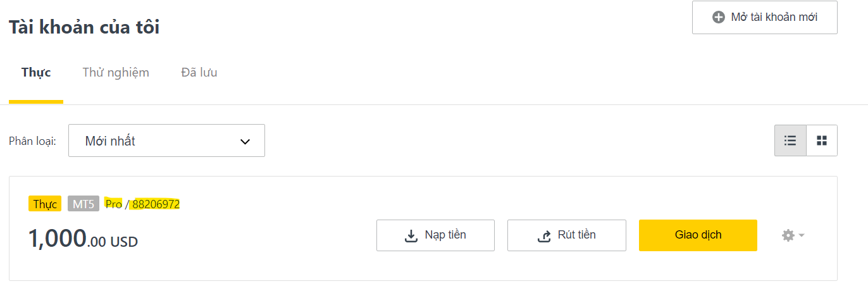868x305 pixels.
Task: Switch to list view layout
Action: coord(790,140)
